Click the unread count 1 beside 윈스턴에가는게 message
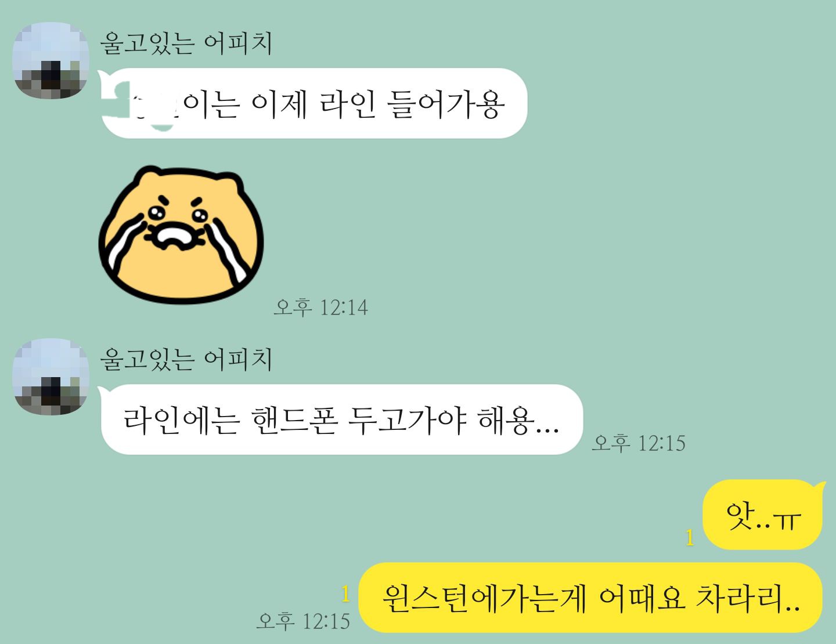836x644 pixels. point(345,594)
